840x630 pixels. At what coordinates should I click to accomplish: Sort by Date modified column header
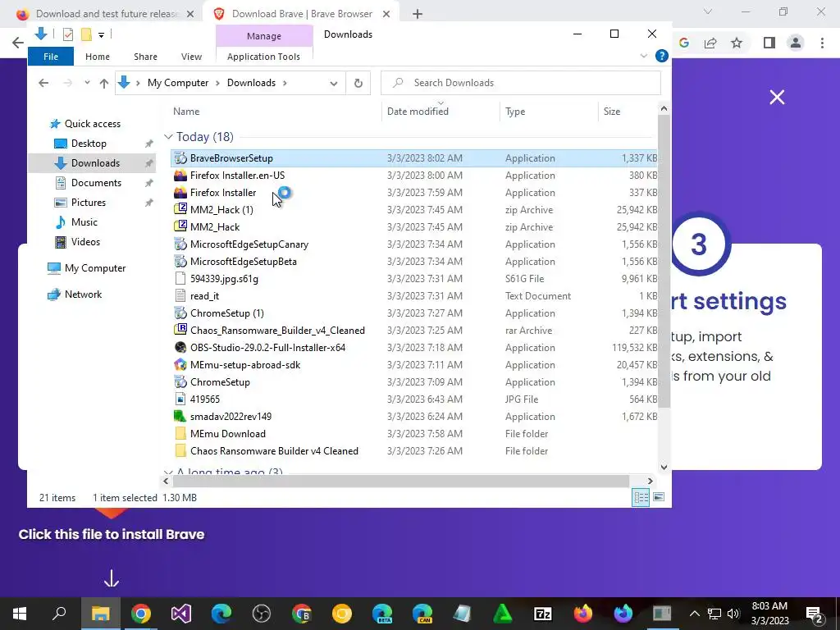(418, 112)
